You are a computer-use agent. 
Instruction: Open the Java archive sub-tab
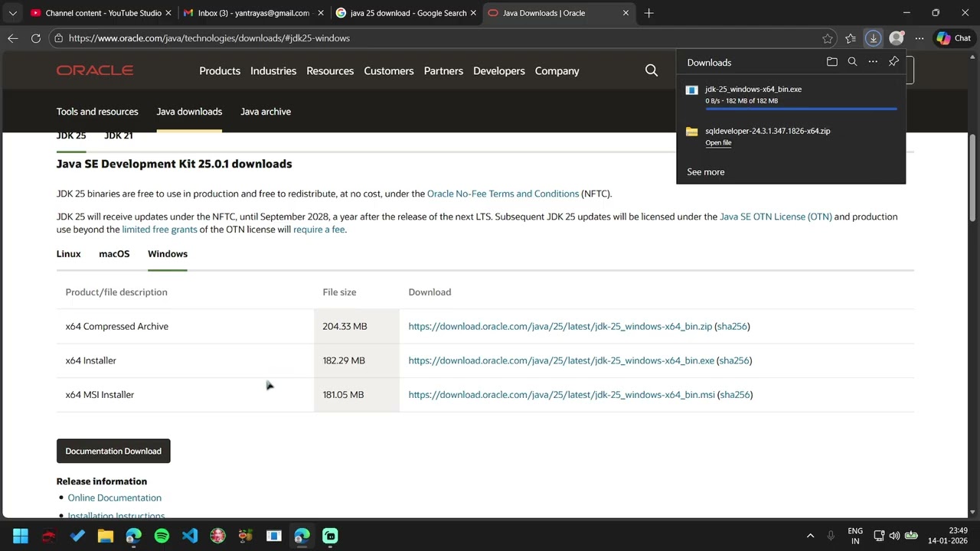tap(266, 112)
